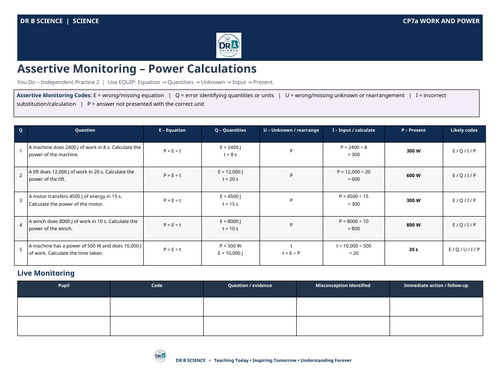Select the 'DR B SCIENCE | SCIENCE' header text
Screen dimensions: 500x386
(x=59, y=21)
